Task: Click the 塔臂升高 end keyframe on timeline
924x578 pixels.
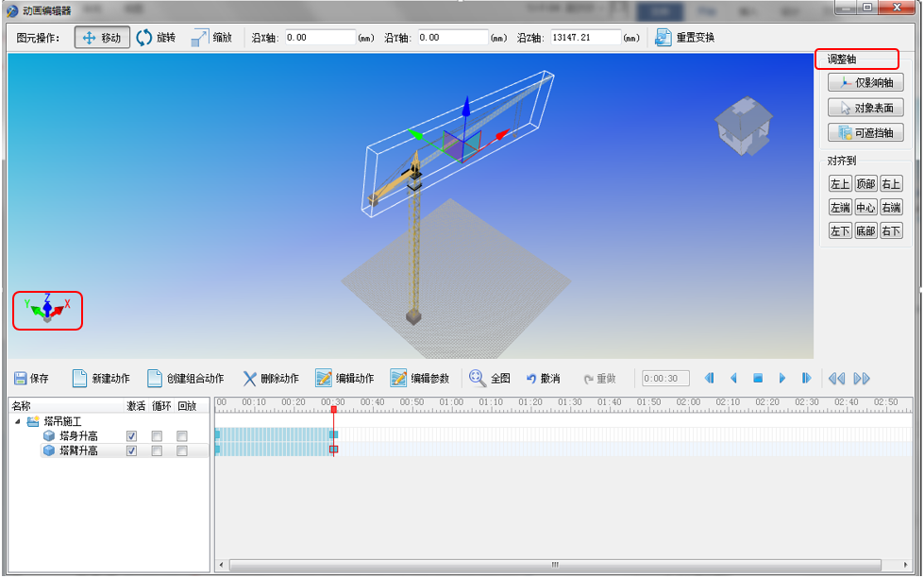Action: (x=333, y=450)
